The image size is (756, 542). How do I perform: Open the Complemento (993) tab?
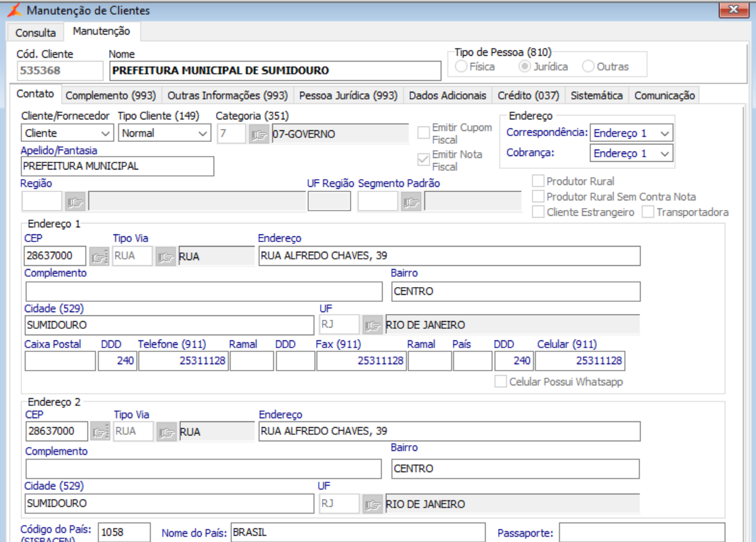pos(110,96)
